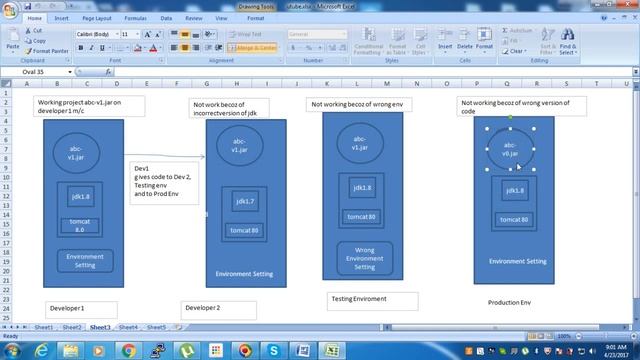Viewport: 640px width, 360px height.
Task: Open the Font Color dropdown arrow
Action: coord(160,48)
